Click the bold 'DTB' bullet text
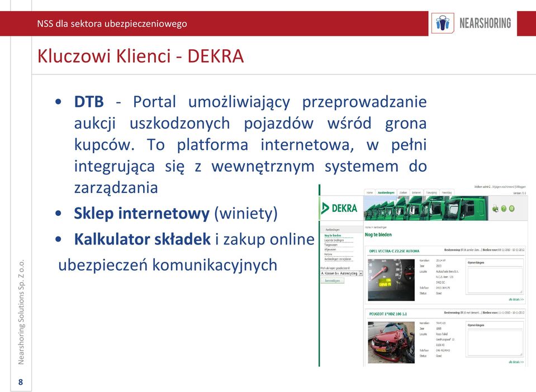Screen dimensions: 536x392 click(89, 102)
